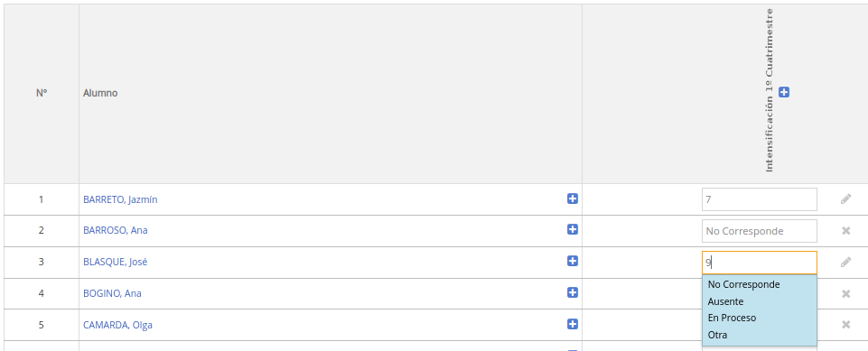Click the X icon in BARROSO row
Image resolution: width=868 pixels, height=351 pixels.
[845, 230]
